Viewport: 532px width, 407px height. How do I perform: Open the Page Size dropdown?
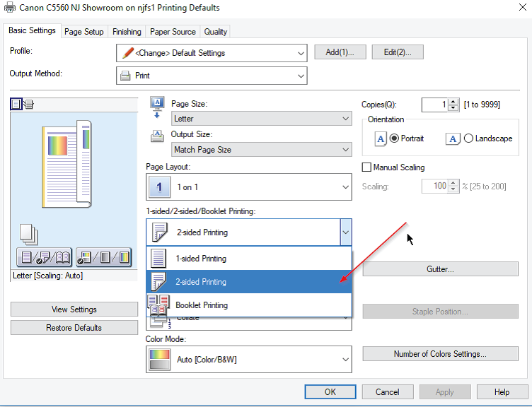click(261, 119)
